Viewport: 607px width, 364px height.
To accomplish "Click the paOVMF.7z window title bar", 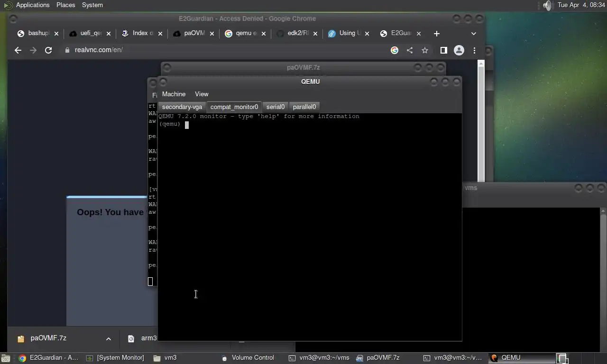I will click(303, 68).
